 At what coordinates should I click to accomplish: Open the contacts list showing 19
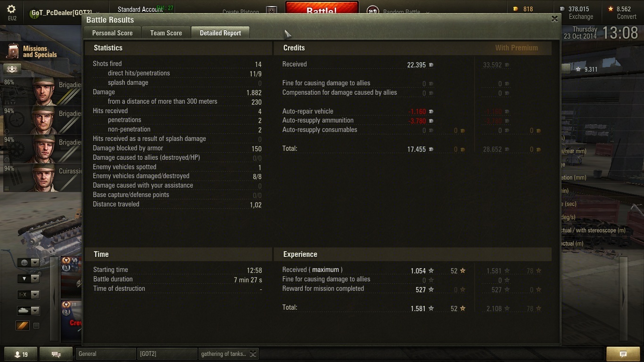click(x=21, y=354)
